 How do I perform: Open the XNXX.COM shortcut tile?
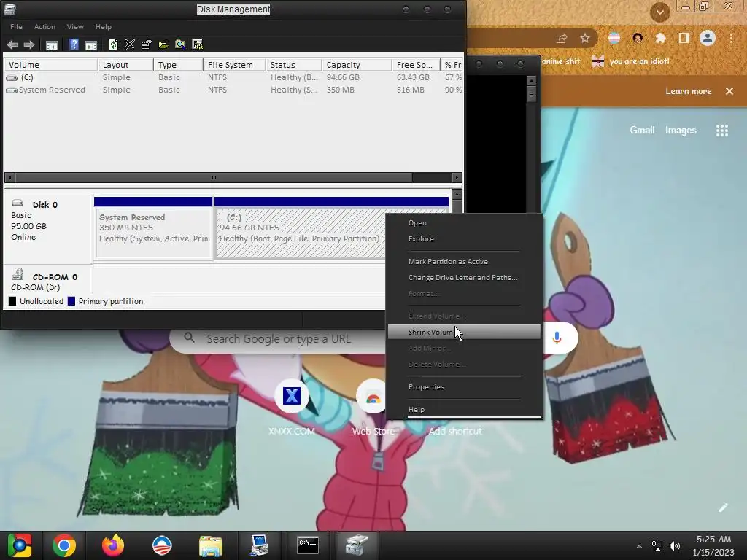(292, 408)
